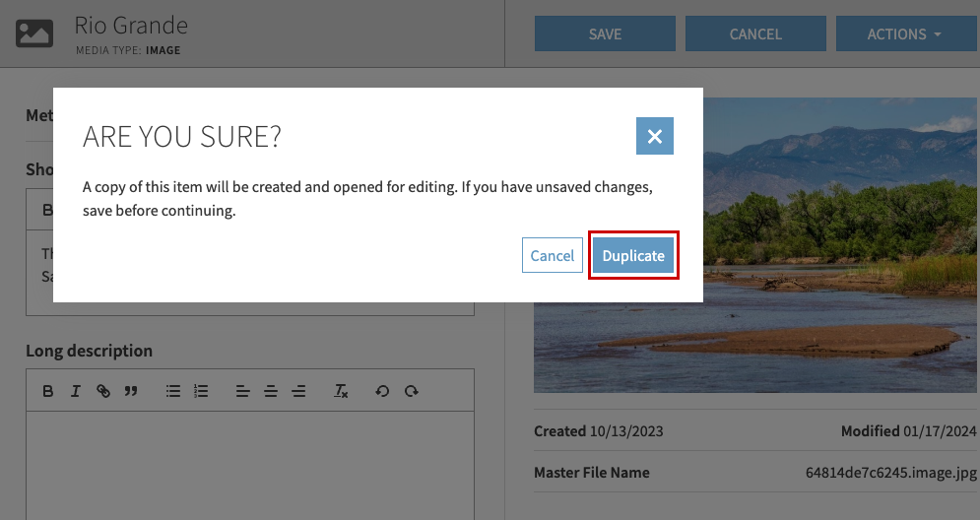Viewport: 980px width, 520px height.
Task: Open the Actions dropdown menu
Action: (x=904, y=33)
